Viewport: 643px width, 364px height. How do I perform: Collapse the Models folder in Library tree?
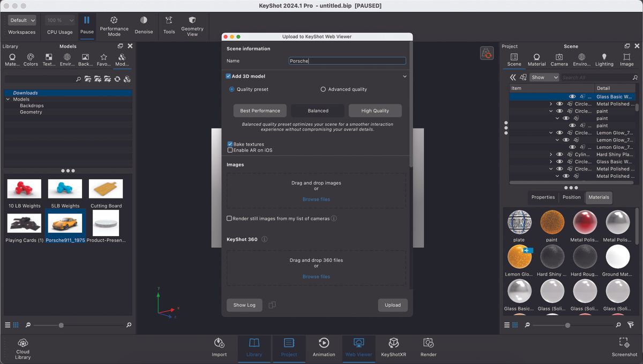[8, 99]
